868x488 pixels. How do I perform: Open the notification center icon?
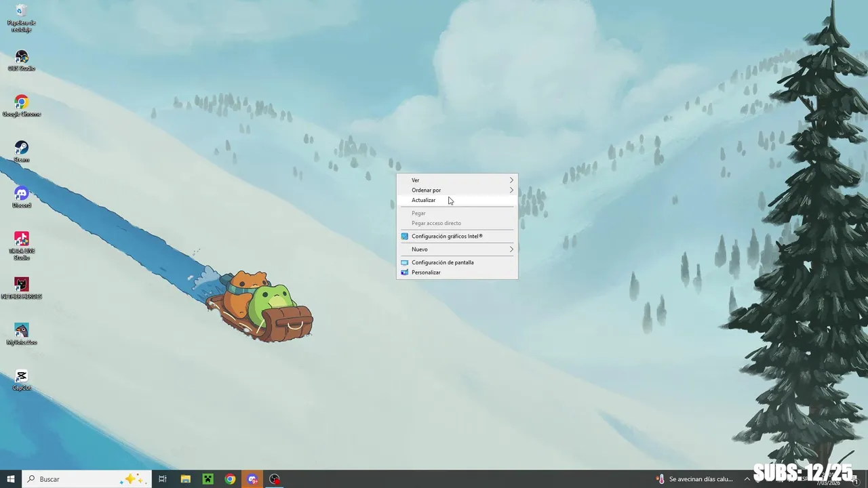point(856,480)
